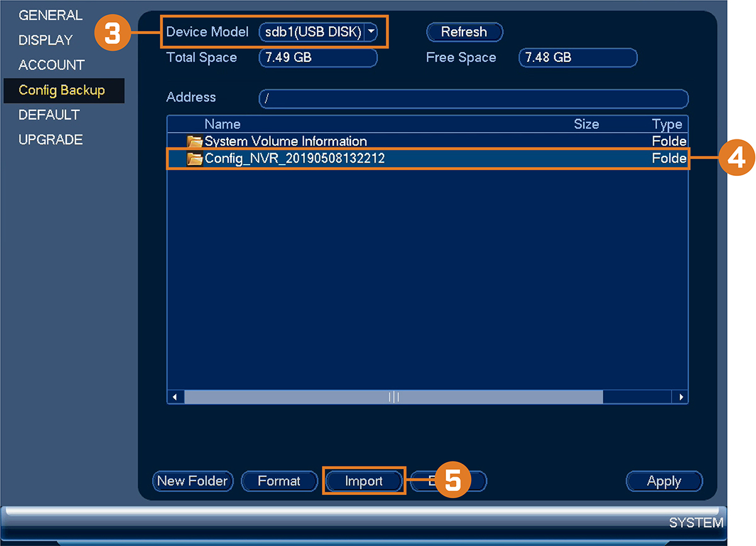Click the left arrow of the horizontal scrollbar
The height and width of the screenshot is (546, 756).
[x=175, y=397]
